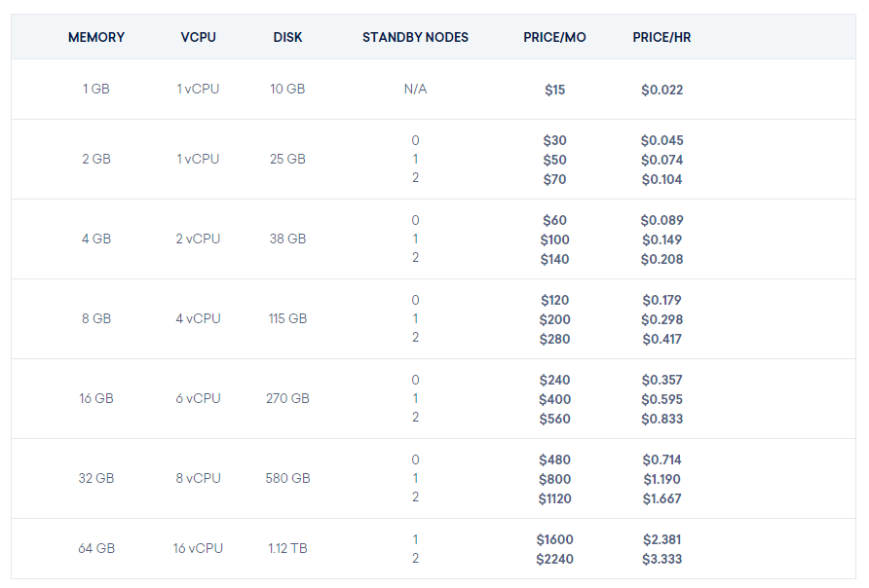This screenshot has height=588, width=869.
Task: Click the PRICE/MO column header
Action: coord(554,37)
